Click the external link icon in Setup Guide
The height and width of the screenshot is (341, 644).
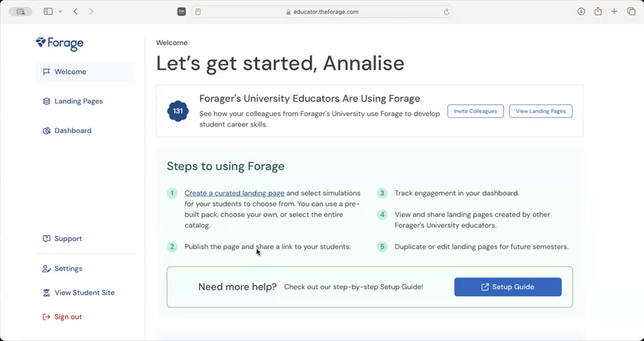pos(485,287)
